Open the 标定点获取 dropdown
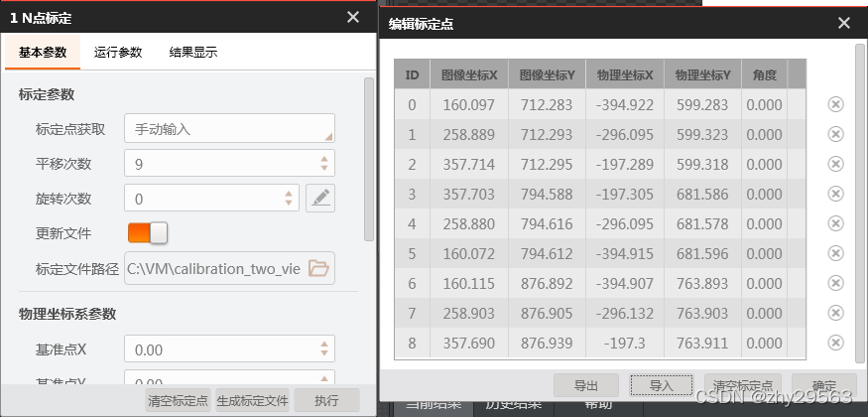The image size is (868, 417). (x=230, y=128)
